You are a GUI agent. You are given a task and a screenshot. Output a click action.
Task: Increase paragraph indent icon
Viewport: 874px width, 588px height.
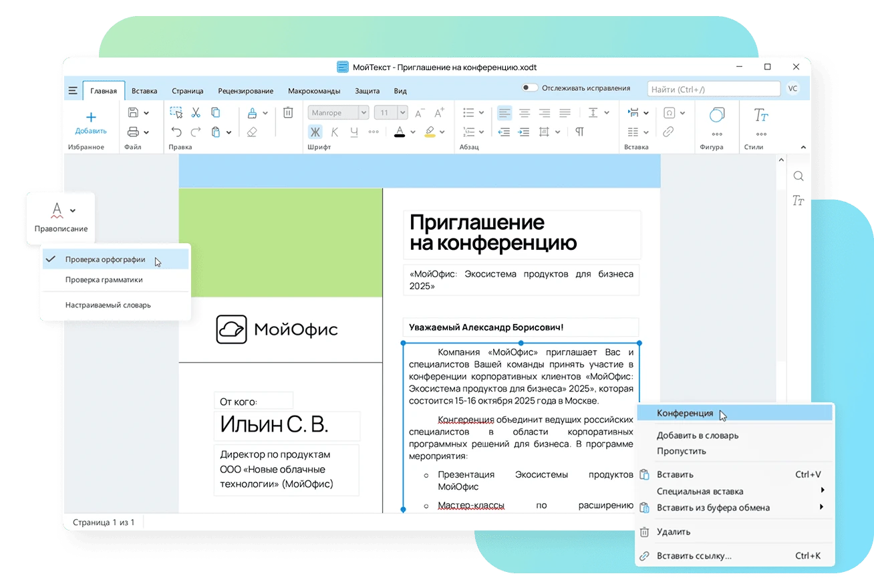click(x=525, y=132)
